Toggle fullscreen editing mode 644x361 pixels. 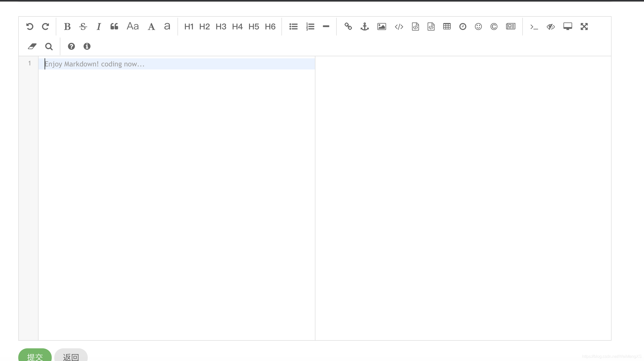pos(584,27)
